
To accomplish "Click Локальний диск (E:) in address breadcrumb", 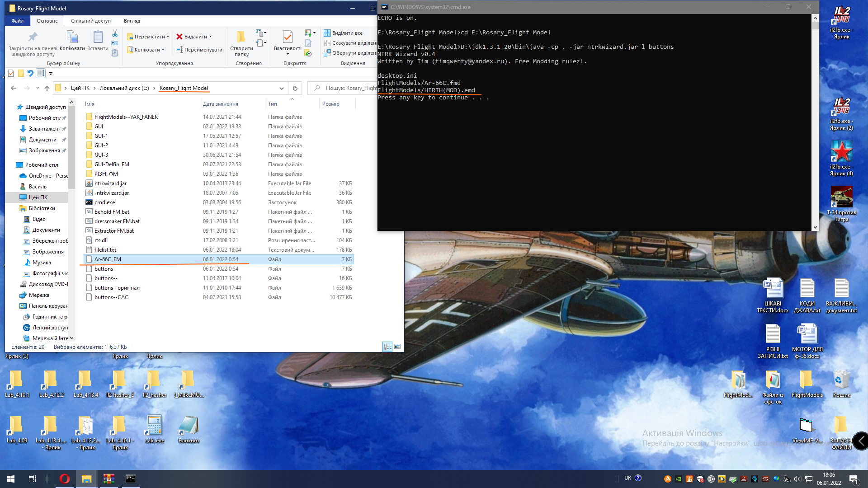I will [x=124, y=88].
